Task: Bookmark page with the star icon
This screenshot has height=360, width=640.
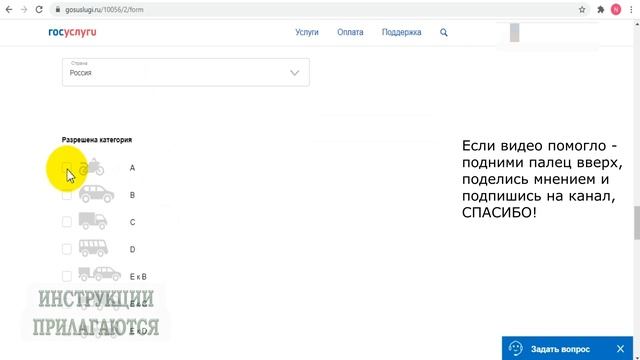Action: point(582,9)
